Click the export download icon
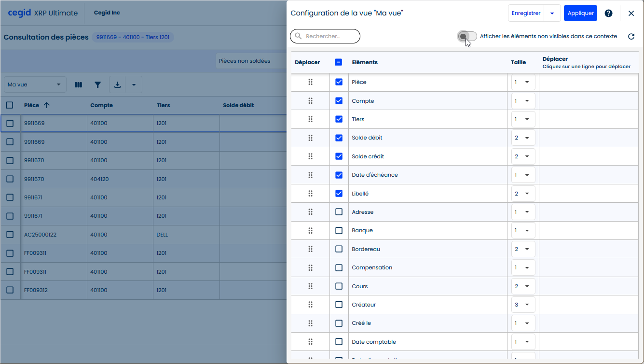Screen dimensions: 644x364 [117, 85]
